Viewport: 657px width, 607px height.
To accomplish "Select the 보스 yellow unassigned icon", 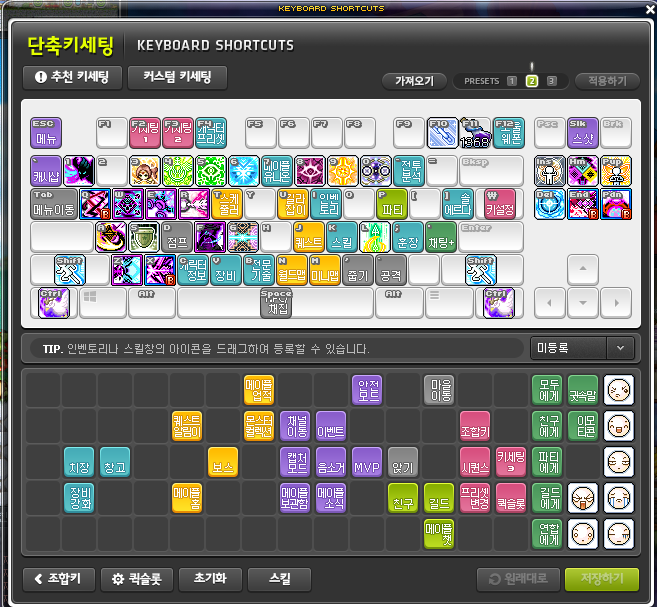I will 223,462.
